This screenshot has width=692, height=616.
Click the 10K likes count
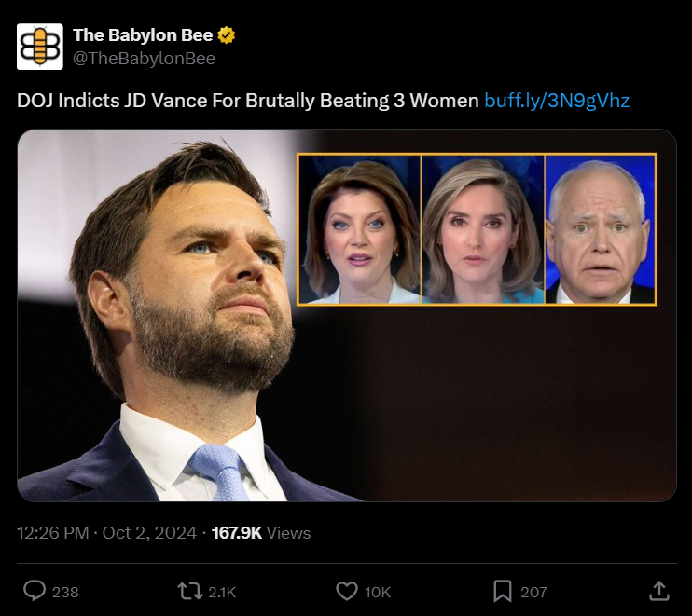tap(378, 592)
